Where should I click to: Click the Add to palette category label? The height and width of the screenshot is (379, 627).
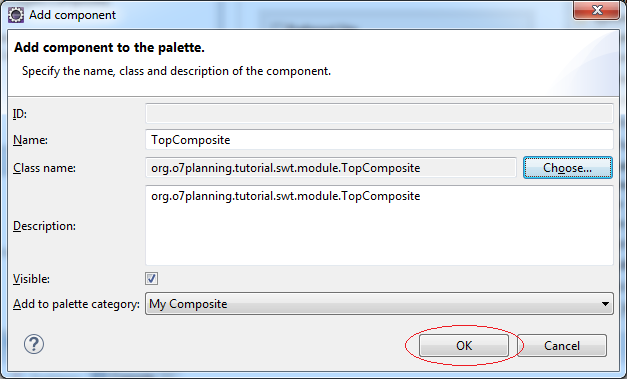coord(76,304)
